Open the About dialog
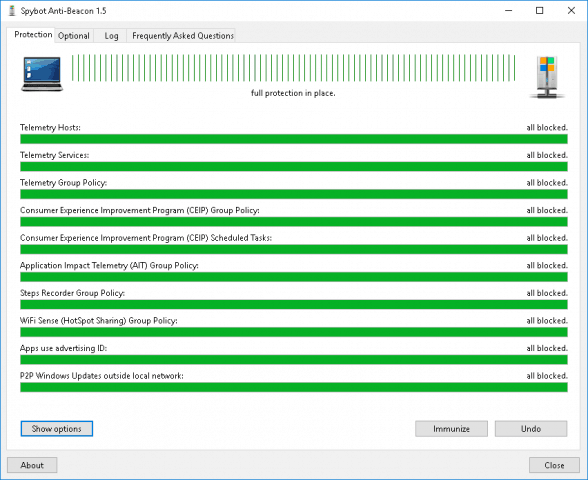Viewport: 588px width, 480px height. click(32, 465)
